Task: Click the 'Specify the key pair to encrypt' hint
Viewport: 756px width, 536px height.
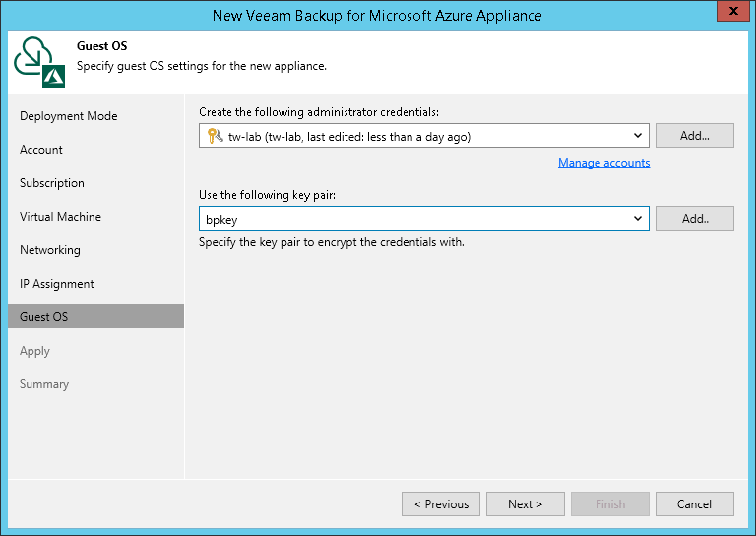Action: 331,242
